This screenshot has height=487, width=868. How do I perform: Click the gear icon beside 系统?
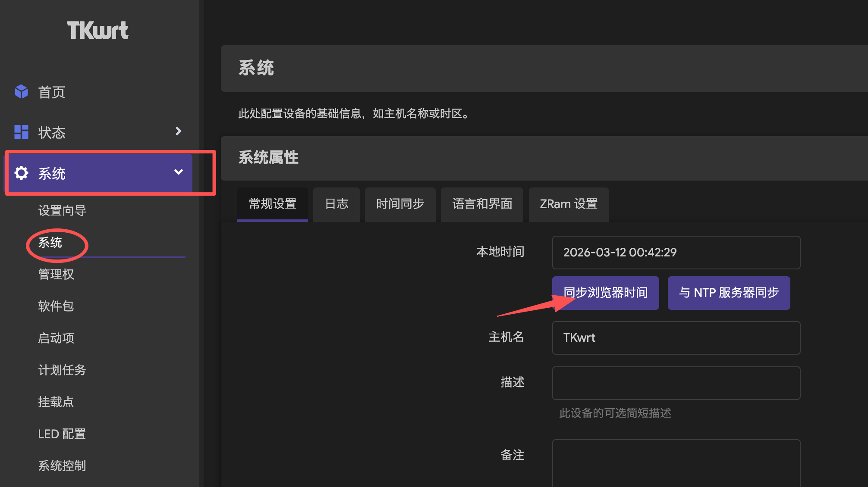(x=21, y=173)
